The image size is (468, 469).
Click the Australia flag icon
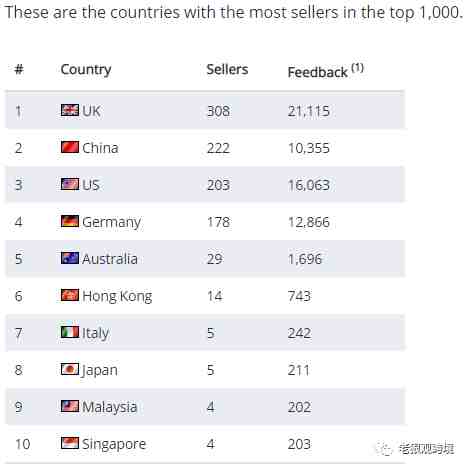click(x=70, y=258)
